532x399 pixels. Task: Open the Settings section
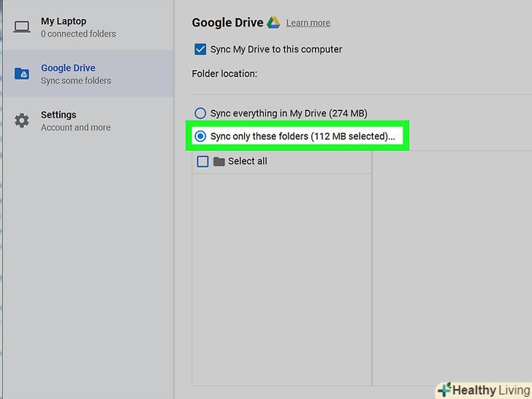(x=88, y=121)
